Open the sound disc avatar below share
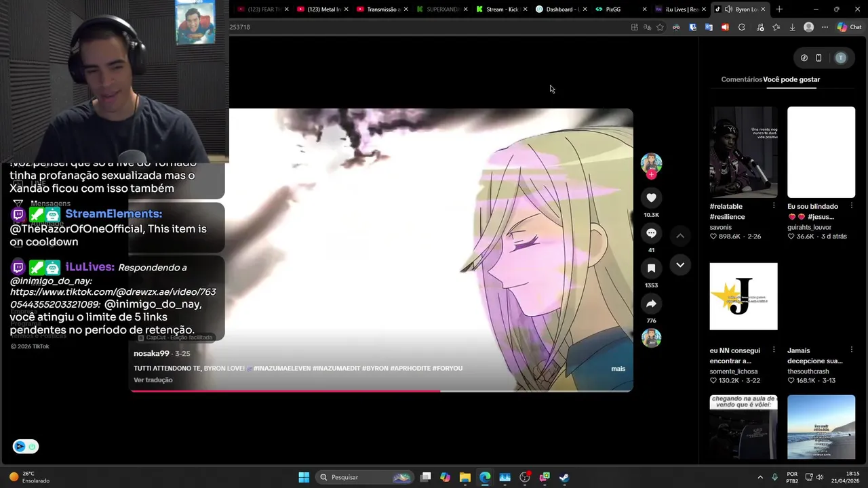 (651, 338)
